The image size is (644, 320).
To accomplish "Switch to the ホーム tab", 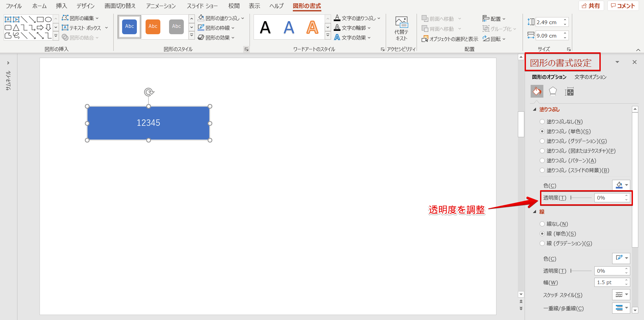I will 40,6.
